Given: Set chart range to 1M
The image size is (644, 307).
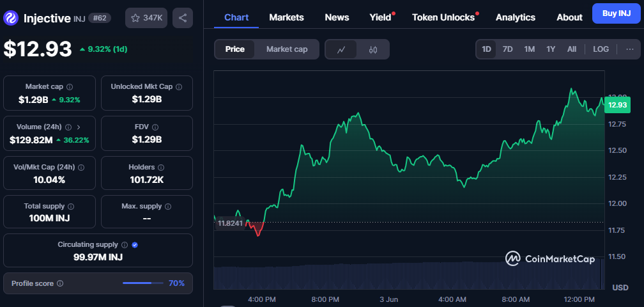Looking at the screenshot, I should click(x=530, y=49).
